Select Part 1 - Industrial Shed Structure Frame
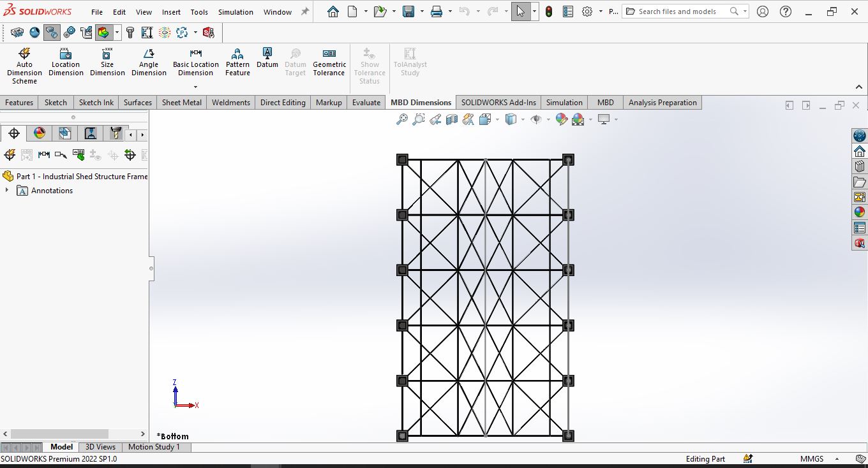 point(75,176)
